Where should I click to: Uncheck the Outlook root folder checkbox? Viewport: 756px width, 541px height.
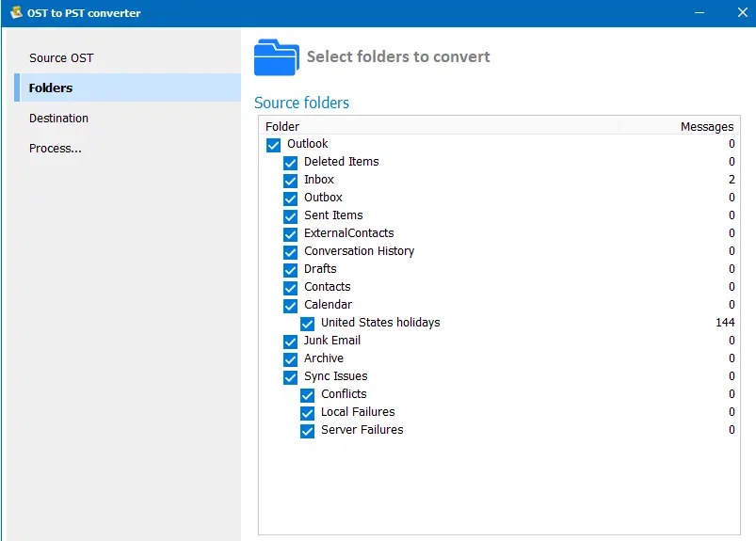273,145
